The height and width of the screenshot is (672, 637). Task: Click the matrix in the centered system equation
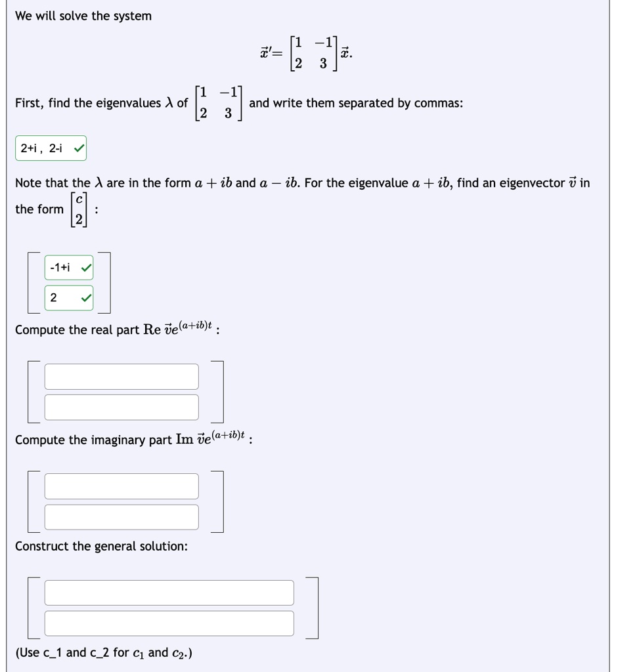pyautogui.click(x=313, y=54)
